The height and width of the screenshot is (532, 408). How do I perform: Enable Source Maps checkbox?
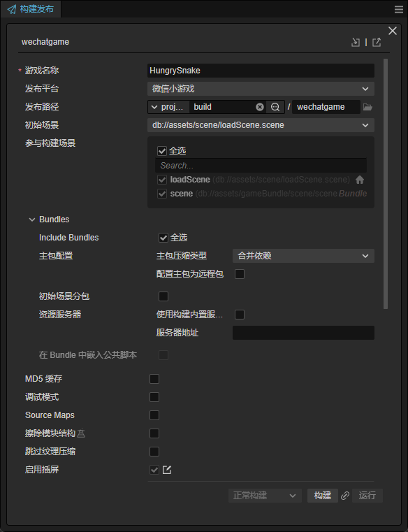click(x=154, y=415)
